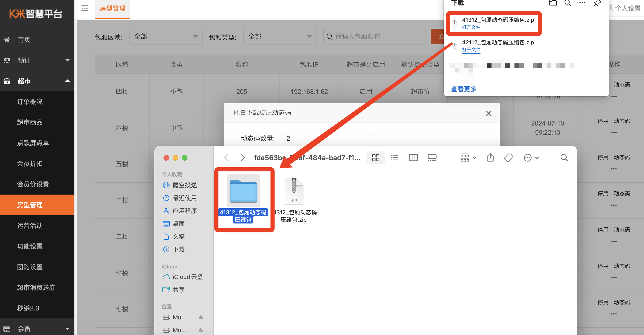The width and height of the screenshot is (644, 335).
Task: Click the 动态码数量 input field
Action: pyautogui.click(x=385, y=138)
